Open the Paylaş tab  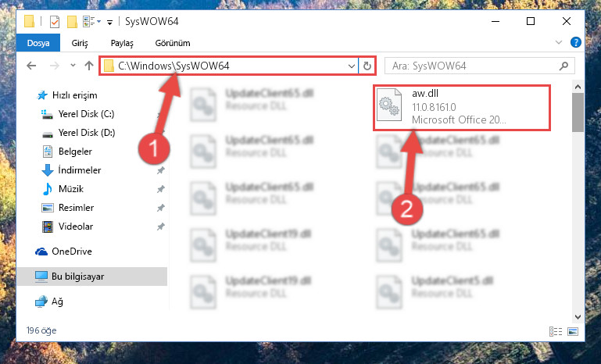[x=122, y=43]
